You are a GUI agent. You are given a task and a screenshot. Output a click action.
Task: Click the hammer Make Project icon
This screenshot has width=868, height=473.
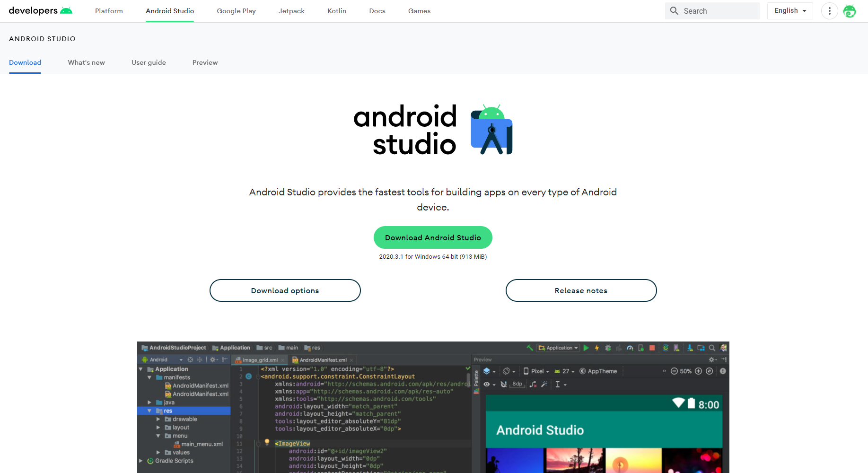(530, 348)
